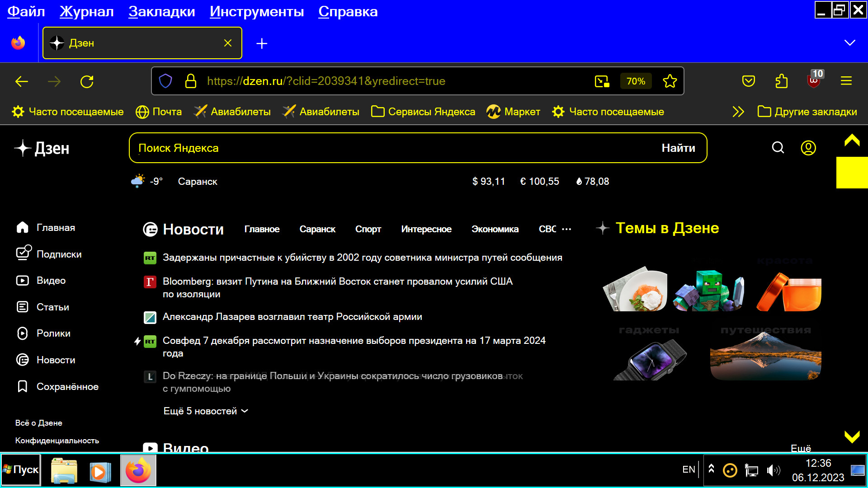
Task: Click the site security padlock icon
Action: 191,81
